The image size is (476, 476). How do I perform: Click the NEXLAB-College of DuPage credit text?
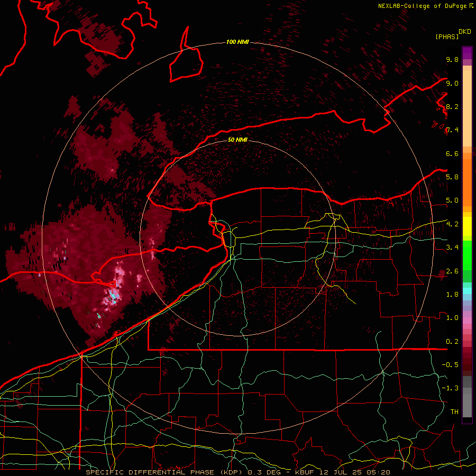coord(422,6)
